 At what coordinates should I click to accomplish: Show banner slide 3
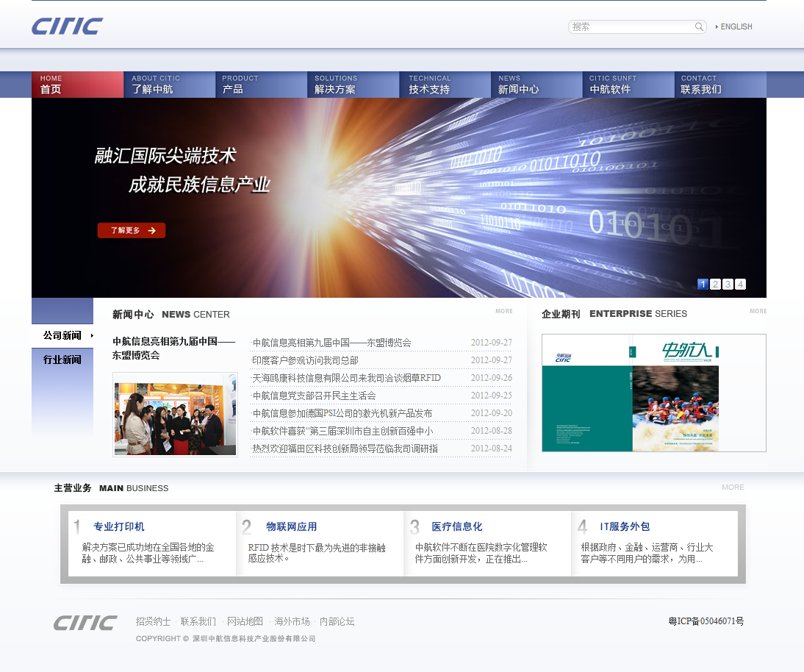coord(728,285)
